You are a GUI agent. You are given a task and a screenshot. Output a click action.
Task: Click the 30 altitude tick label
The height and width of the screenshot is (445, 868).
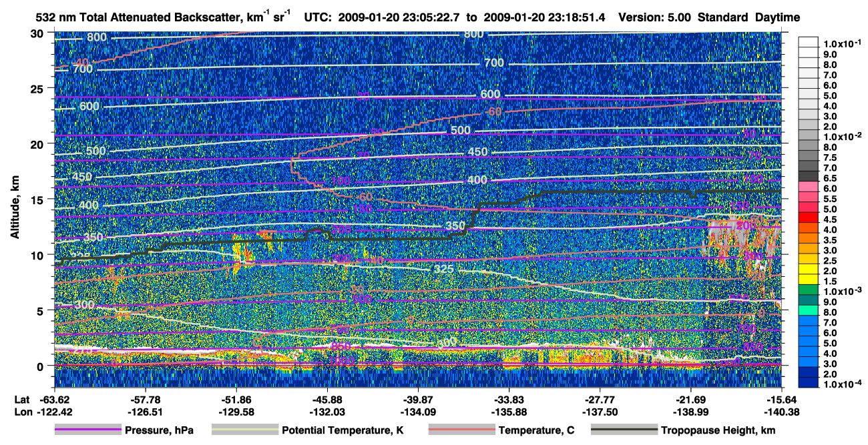point(38,33)
